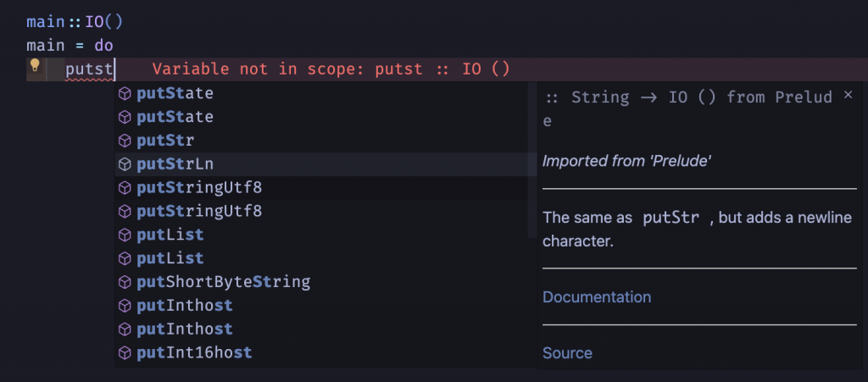Click the cube icon beside putStrLn
Image resolution: width=868 pixels, height=382 pixels.
[124, 163]
